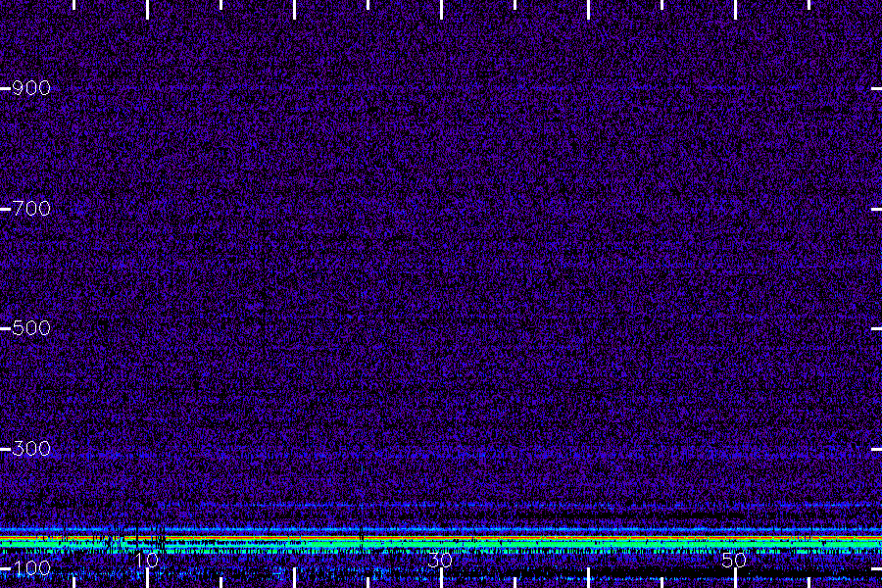Screen dimensions: 882x588
Task: Click the 30 time axis label
Action: click(x=440, y=560)
